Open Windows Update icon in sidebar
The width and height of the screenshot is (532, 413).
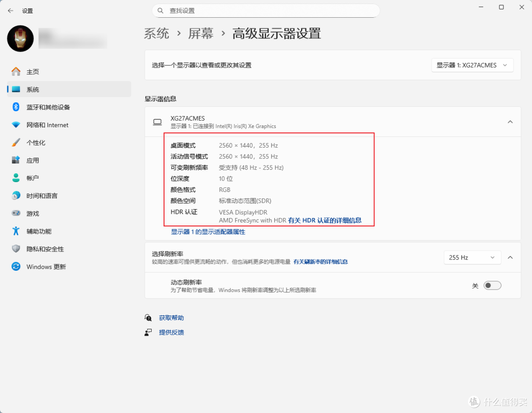16,267
